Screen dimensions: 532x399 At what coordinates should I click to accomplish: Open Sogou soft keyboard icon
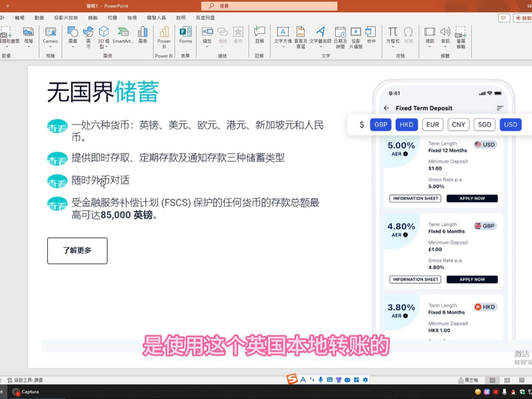pyautogui.click(x=330, y=380)
